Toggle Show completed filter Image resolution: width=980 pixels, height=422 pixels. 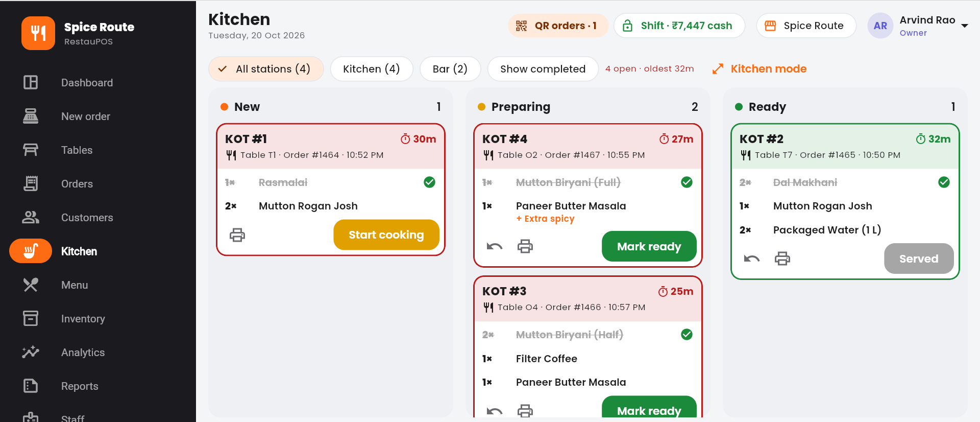pos(543,69)
